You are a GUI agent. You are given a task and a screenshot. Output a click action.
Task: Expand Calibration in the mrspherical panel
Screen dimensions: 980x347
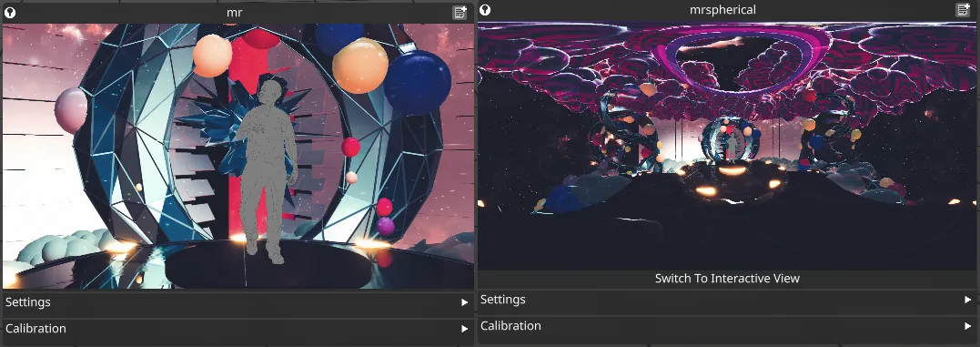coord(728,326)
